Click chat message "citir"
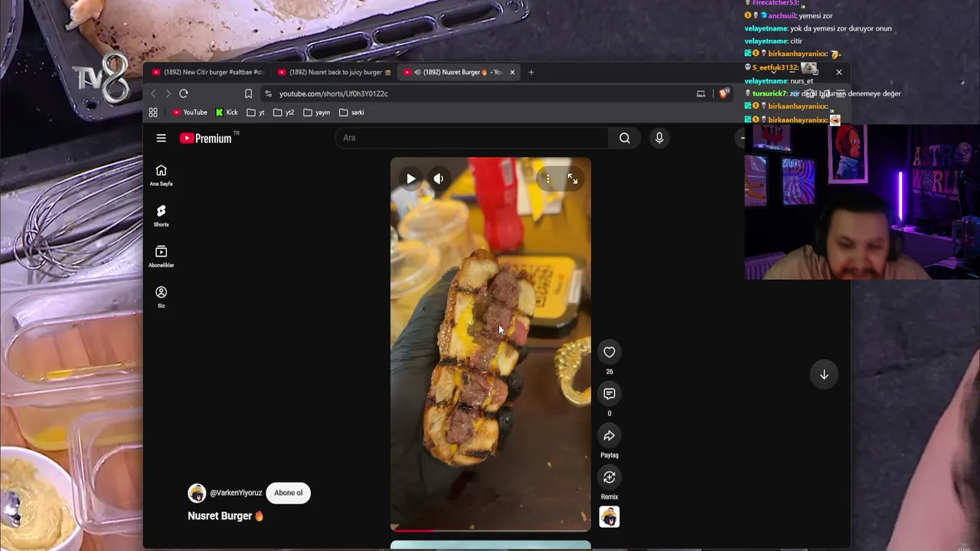This screenshot has height=551, width=980. [x=796, y=41]
